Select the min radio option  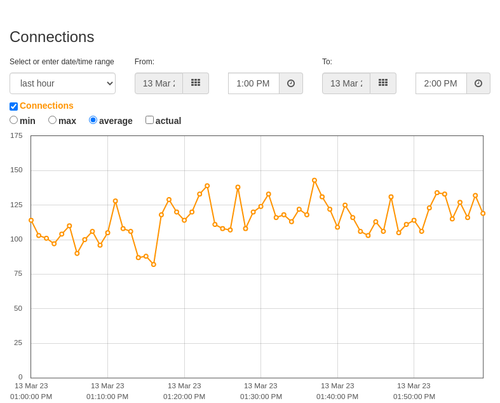[x=14, y=120]
